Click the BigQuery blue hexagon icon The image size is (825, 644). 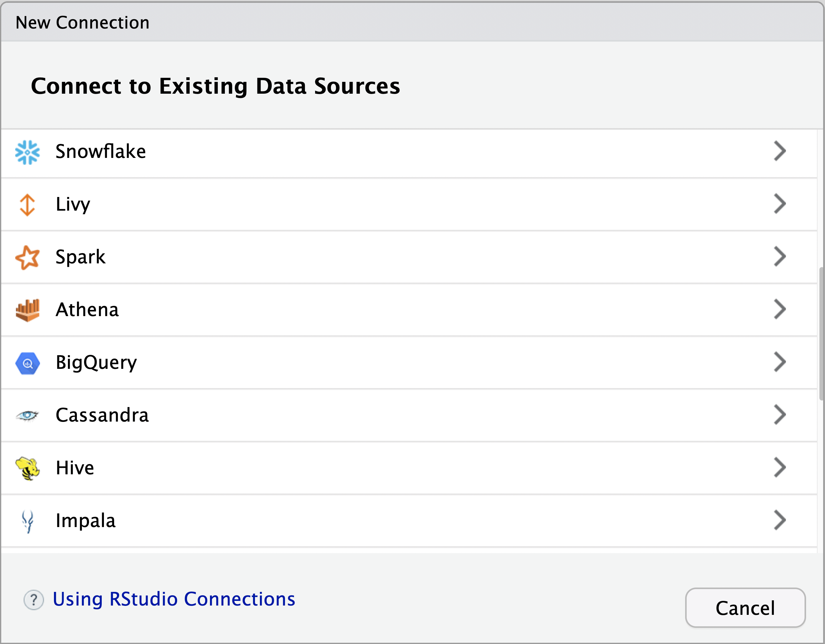[27, 363]
